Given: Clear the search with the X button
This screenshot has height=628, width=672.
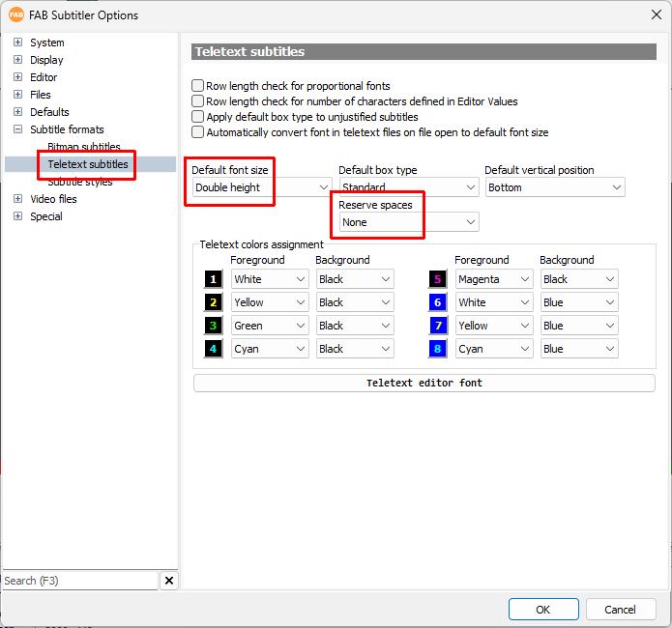Looking at the screenshot, I should point(169,581).
